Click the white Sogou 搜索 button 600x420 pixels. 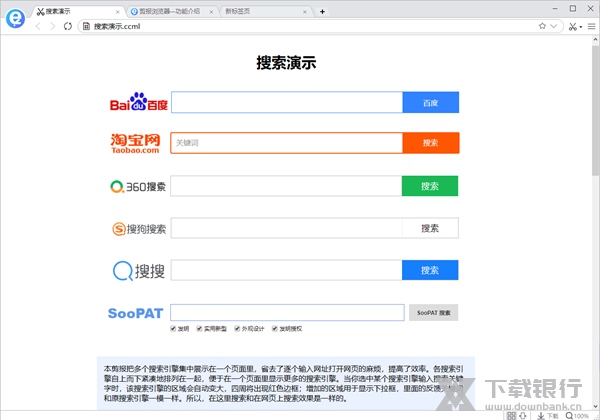coord(430,228)
